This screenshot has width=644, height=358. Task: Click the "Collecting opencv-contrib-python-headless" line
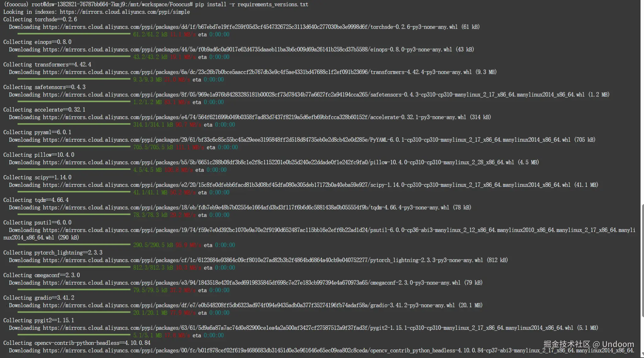[x=77, y=343]
